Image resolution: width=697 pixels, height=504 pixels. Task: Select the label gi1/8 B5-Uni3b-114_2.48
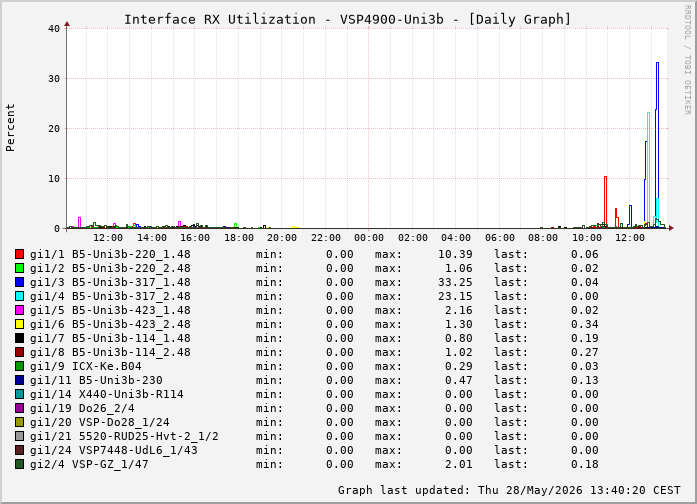tap(110, 352)
